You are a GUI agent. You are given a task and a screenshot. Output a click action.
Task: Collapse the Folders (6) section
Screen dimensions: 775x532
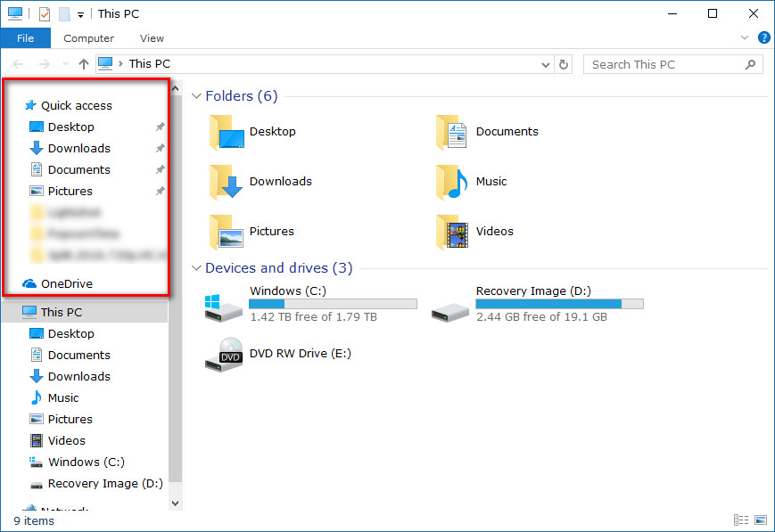[x=197, y=96]
